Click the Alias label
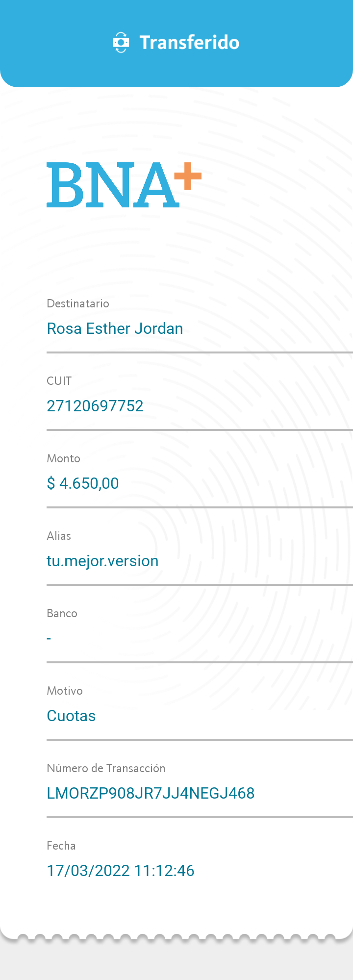The width and height of the screenshot is (353, 980). click(x=59, y=536)
